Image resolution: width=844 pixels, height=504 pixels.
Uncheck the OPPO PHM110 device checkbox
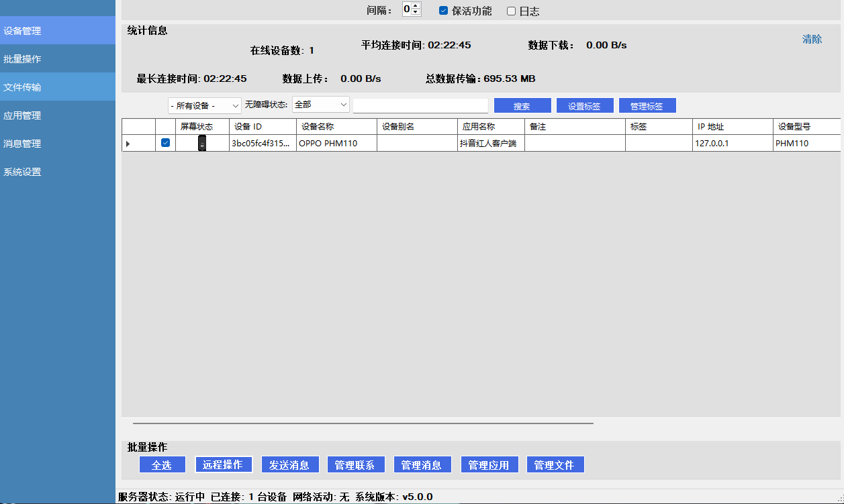[165, 143]
